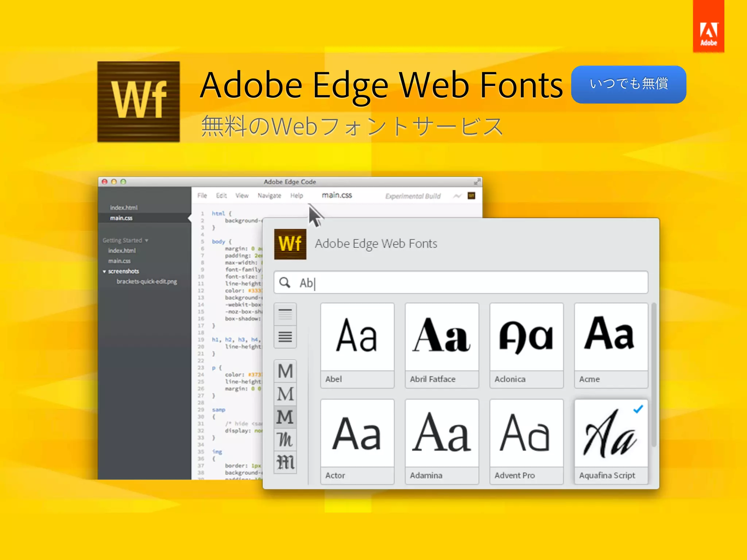The width and height of the screenshot is (747, 560).
Task: Filter by serif M classification
Action: coord(285,394)
